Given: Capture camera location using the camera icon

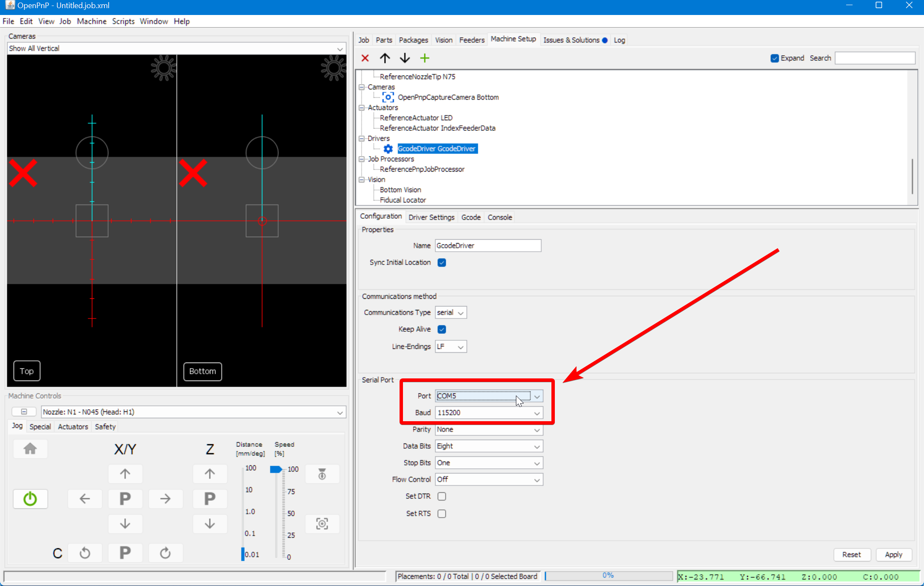Looking at the screenshot, I should 322,524.
